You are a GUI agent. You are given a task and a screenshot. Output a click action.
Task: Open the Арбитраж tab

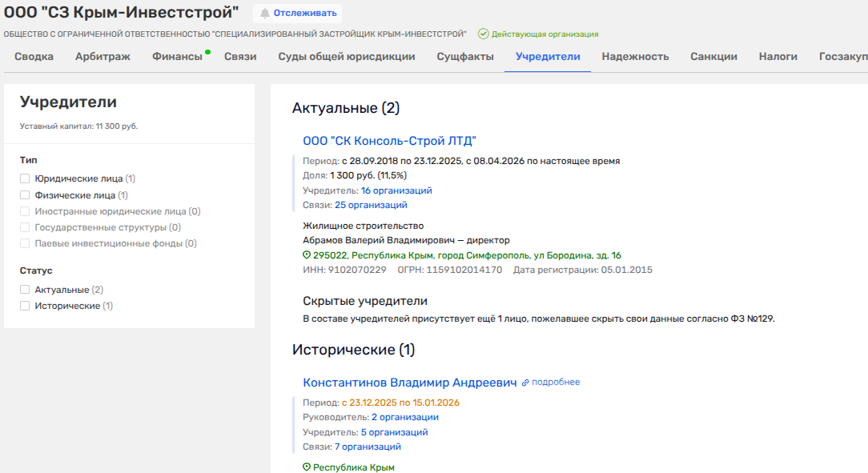[102, 57]
